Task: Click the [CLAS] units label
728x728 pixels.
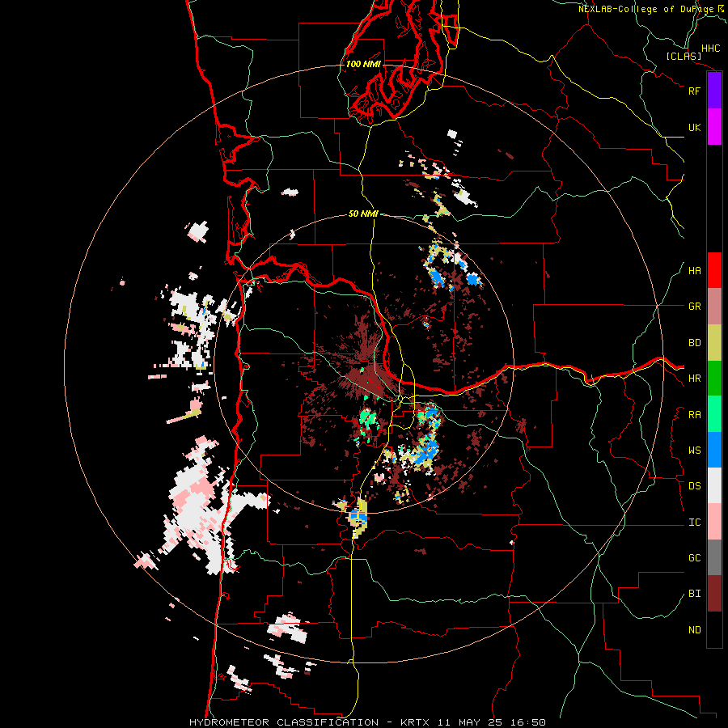Action: point(684,57)
